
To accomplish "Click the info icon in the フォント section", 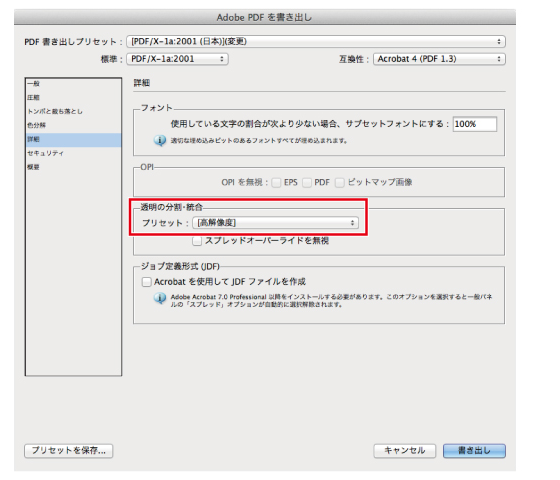I will 160,140.
